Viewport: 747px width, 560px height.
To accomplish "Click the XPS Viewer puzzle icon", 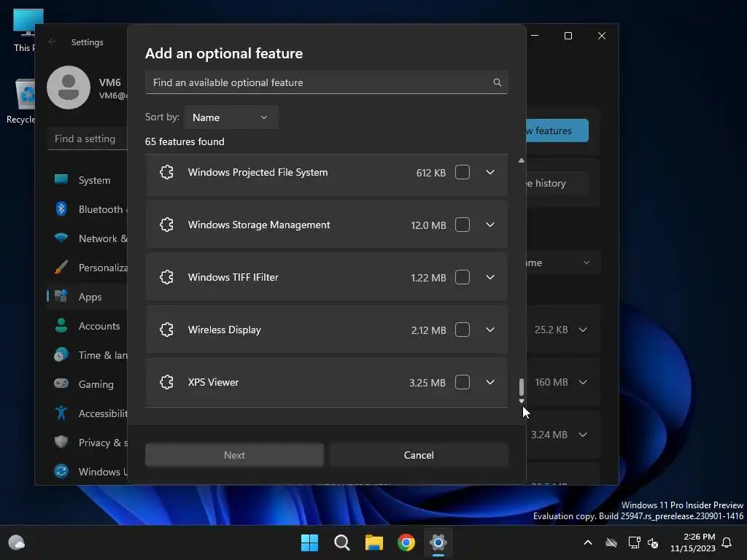I will coord(166,382).
